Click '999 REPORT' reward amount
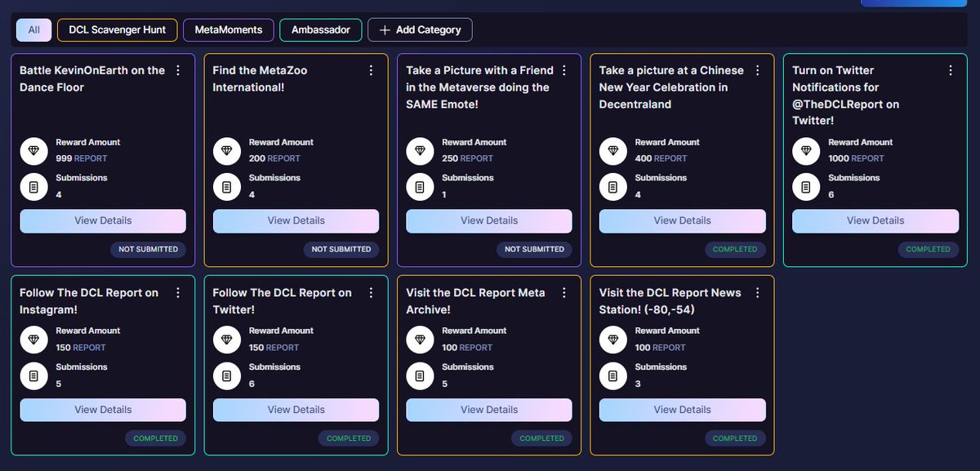The image size is (980, 471). tap(82, 158)
